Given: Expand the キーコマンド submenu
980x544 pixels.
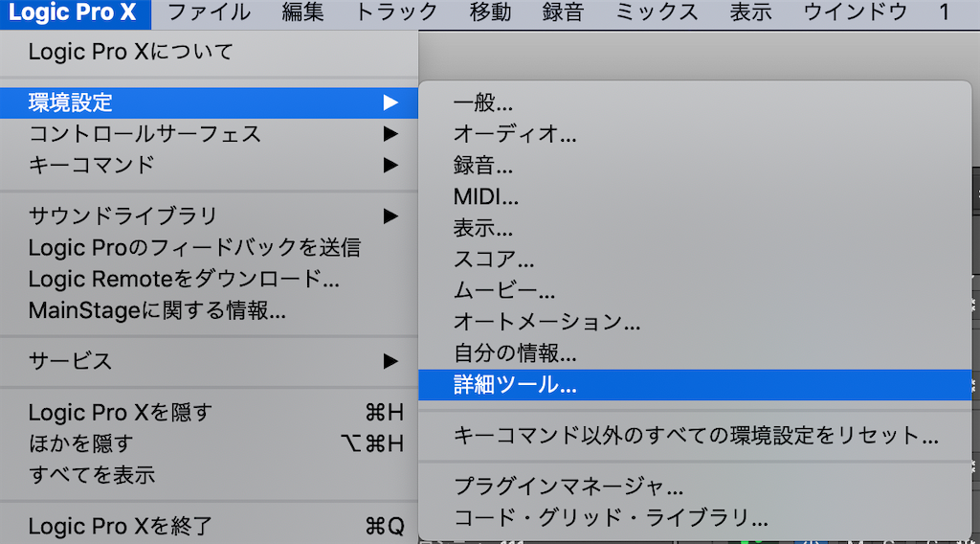Looking at the screenshot, I should click(x=210, y=165).
